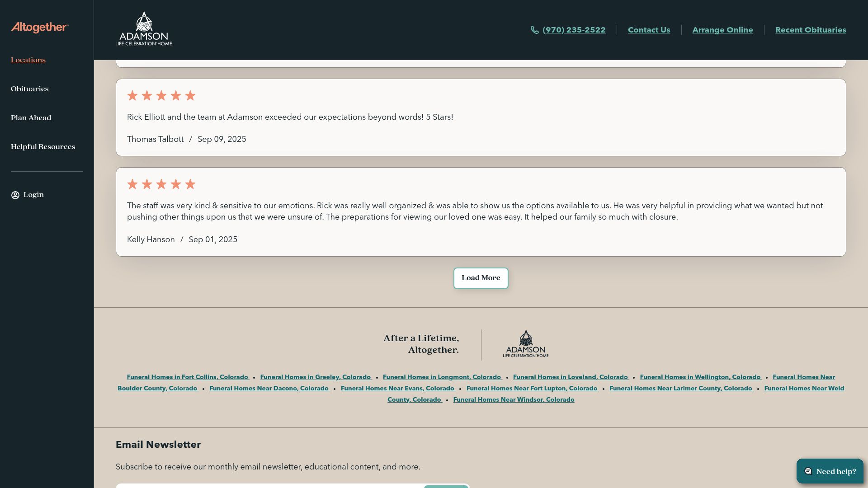
Task: Click the fifth star in Kelly Hanson's review
Action: click(190, 184)
